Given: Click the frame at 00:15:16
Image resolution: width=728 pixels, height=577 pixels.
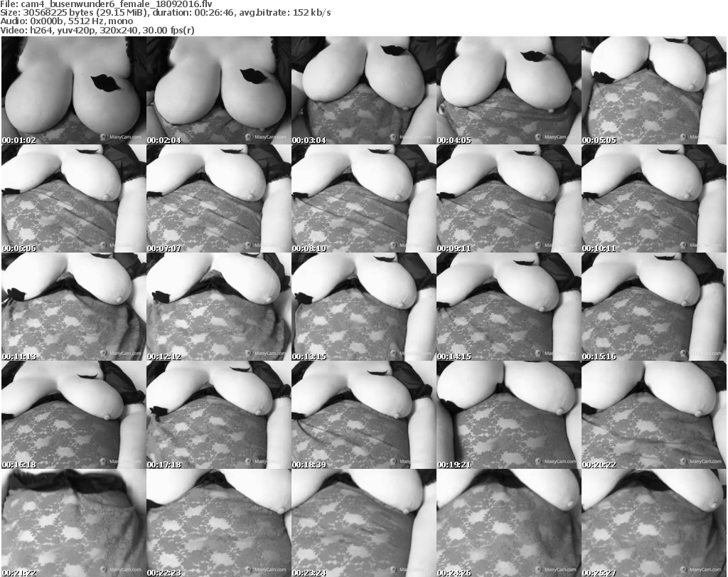Looking at the screenshot, I should point(654,307).
